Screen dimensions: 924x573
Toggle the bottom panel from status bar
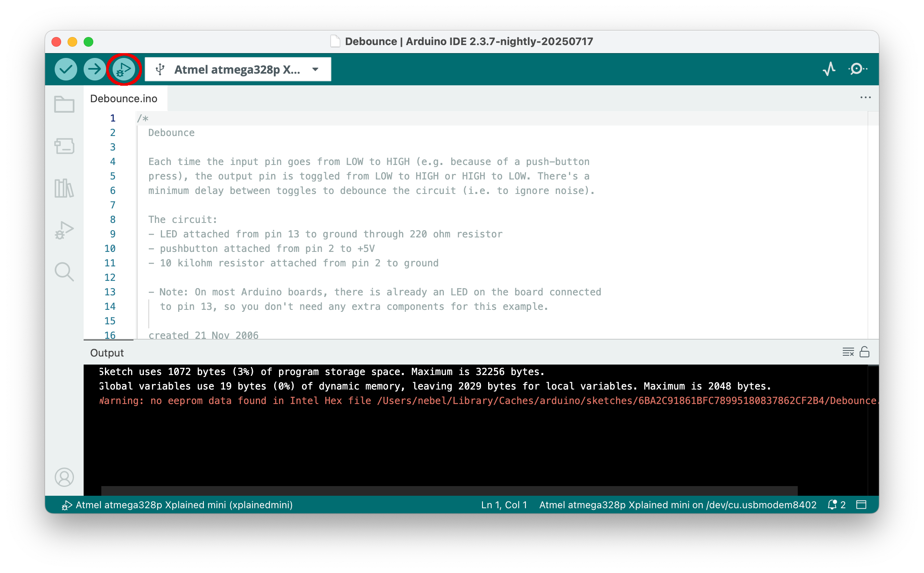861,505
